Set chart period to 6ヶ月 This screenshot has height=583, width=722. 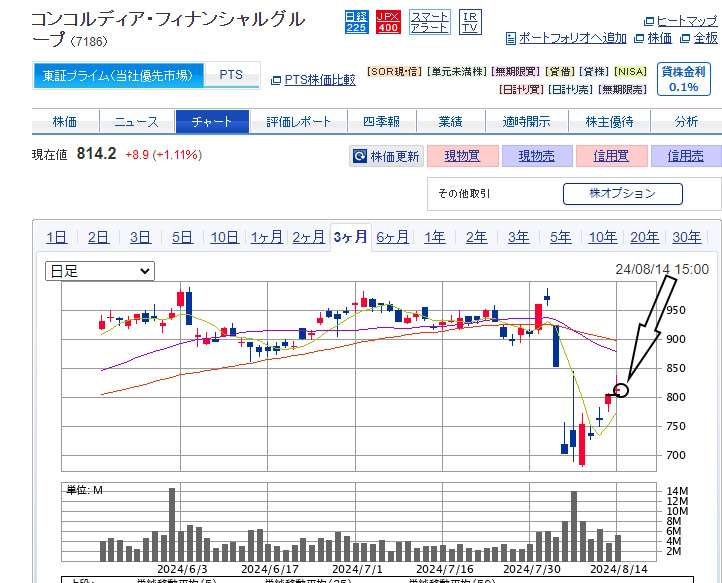(392, 238)
